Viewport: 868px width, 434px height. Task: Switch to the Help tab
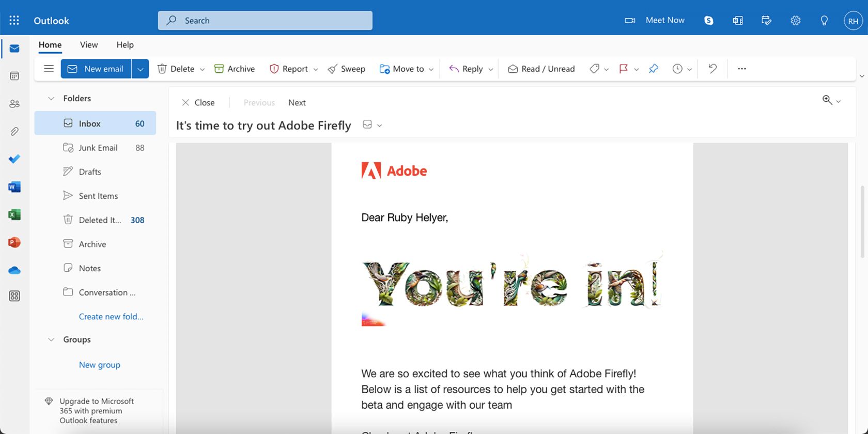(x=125, y=45)
